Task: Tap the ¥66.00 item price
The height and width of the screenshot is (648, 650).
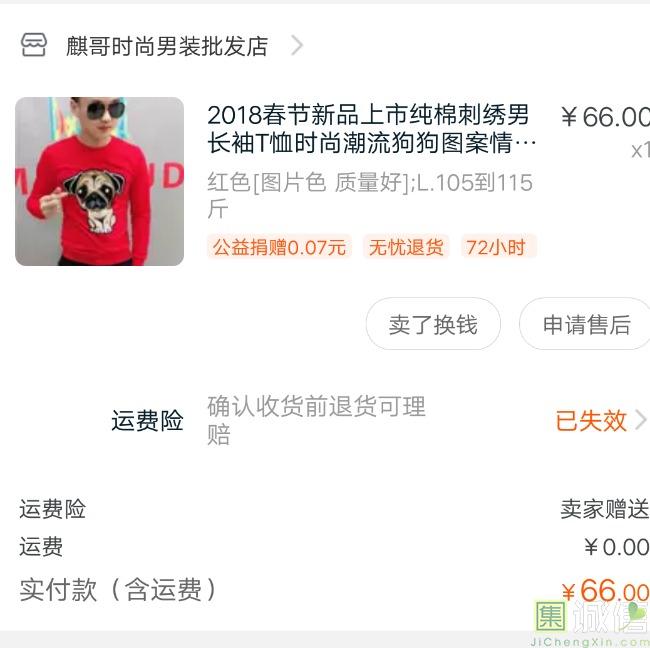Action: [x=605, y=116]
